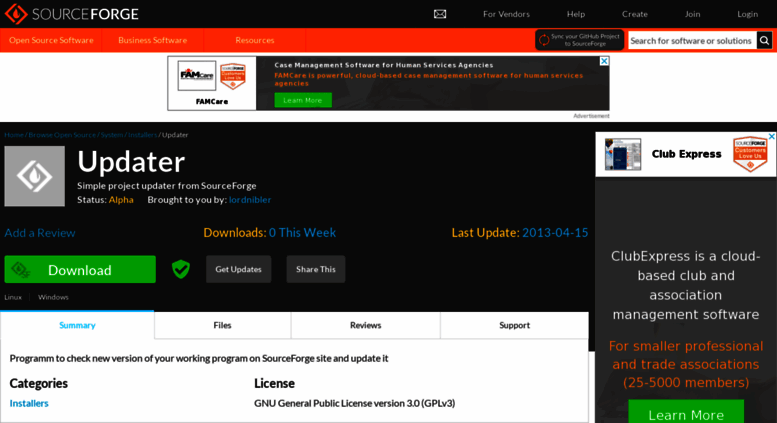Switch to the Summary tab
Image resolution: width=777 pixels, height=423 pixels.
tap(77, 325)
